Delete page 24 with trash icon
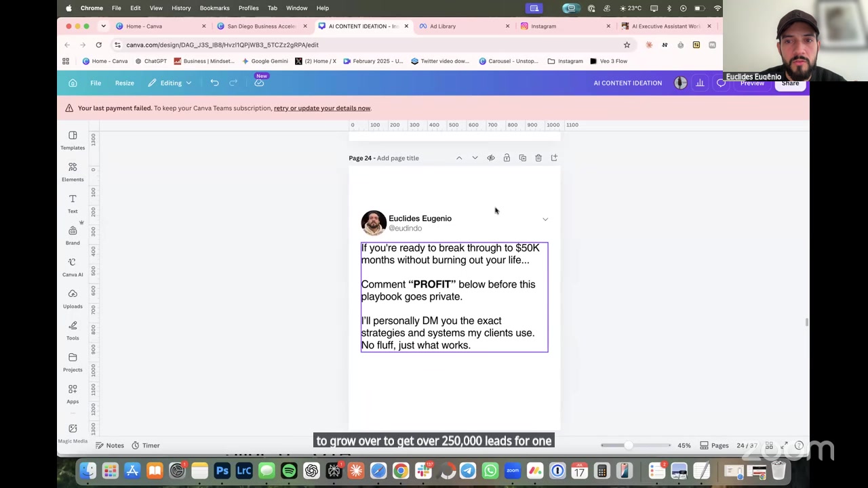Image resolution: width=868 pixels, height=488 pixels. tap(538, 158)
